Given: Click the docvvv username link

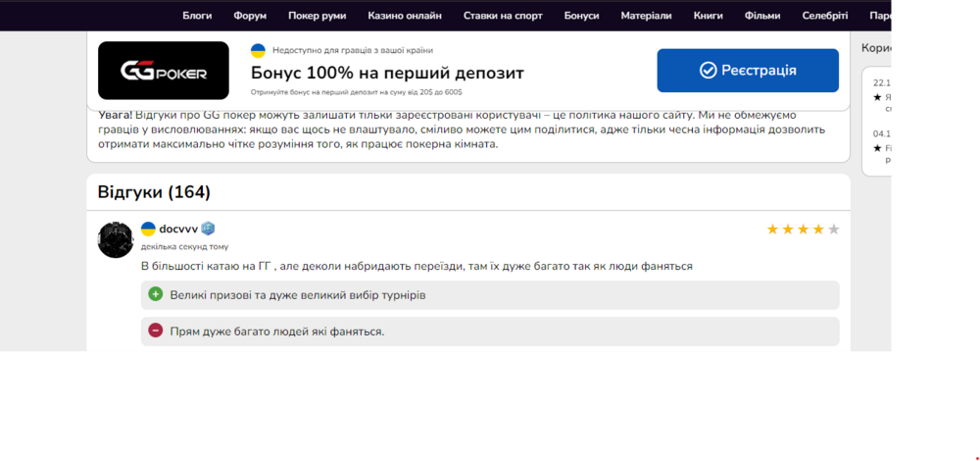Looking at the screenshot, I should 178,229.
